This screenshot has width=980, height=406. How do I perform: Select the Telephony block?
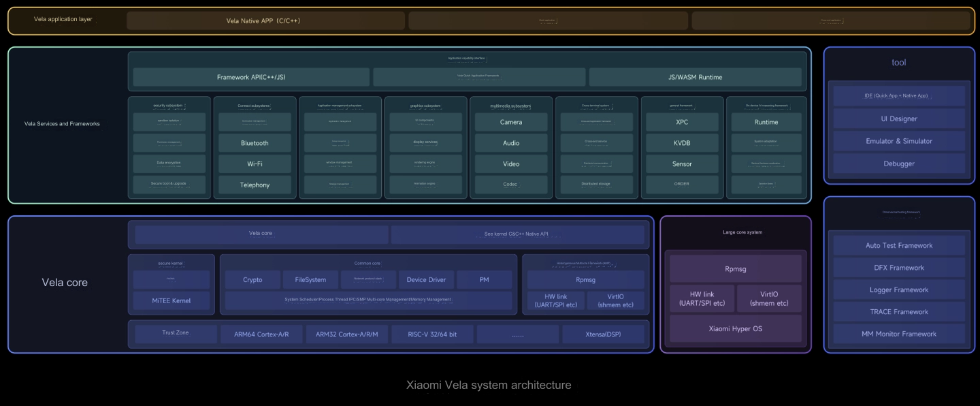(x=255, y=185)
